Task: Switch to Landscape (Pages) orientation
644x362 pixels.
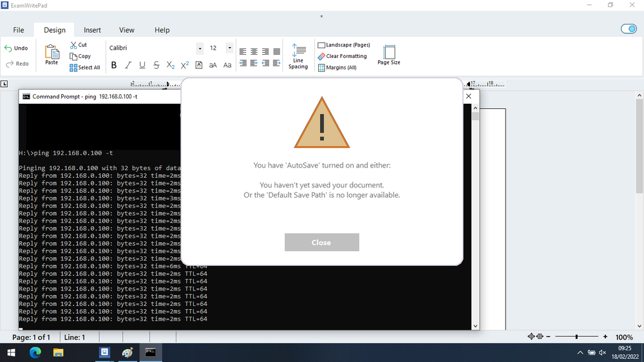Action: pyautogui.click(x=344, y=45)
